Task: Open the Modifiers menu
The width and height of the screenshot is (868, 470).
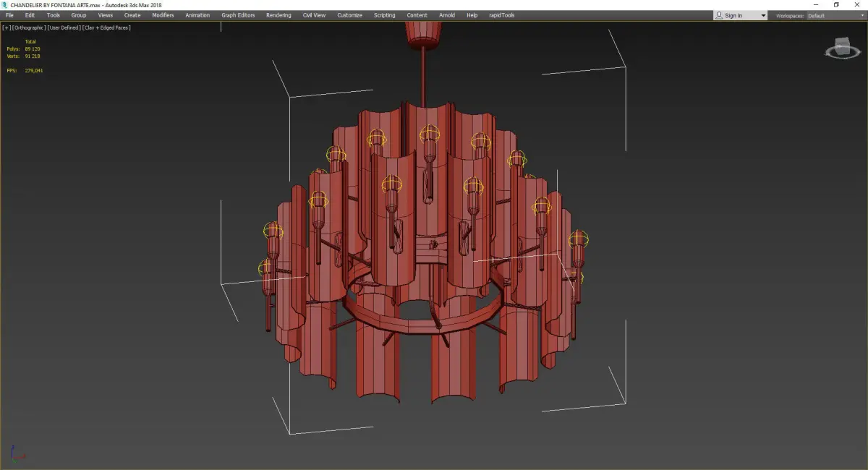Action: pyautogui.click(x=163, y=15)
